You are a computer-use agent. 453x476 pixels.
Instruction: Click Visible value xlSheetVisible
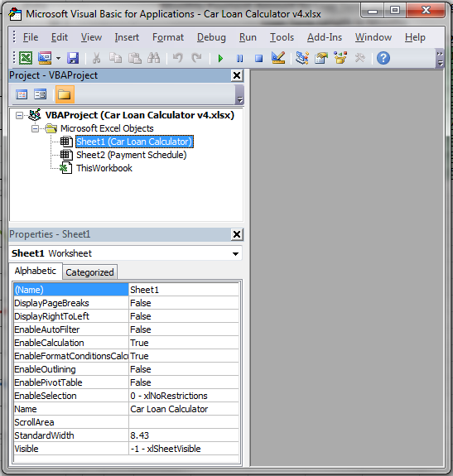click(184, 449)
